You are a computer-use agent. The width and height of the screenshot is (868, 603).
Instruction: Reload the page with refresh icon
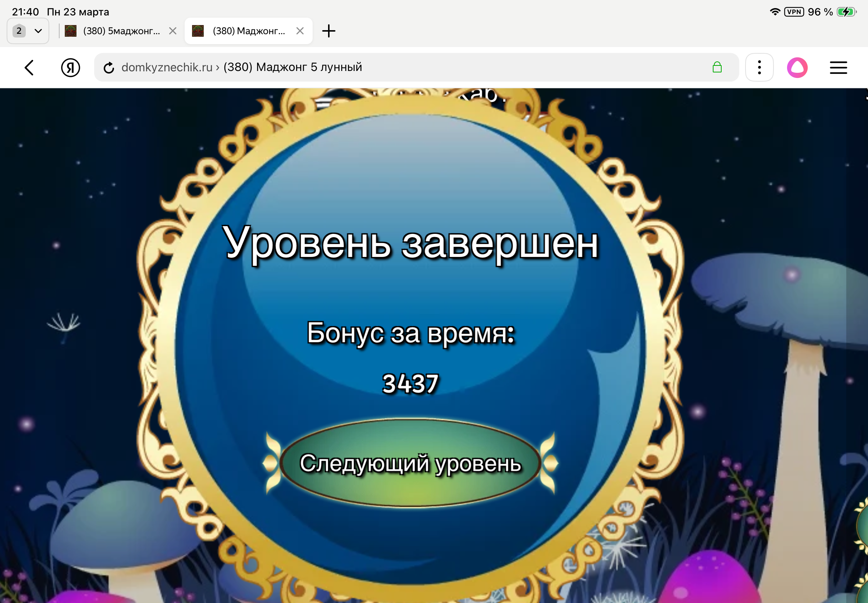click(x=109, y=68)
